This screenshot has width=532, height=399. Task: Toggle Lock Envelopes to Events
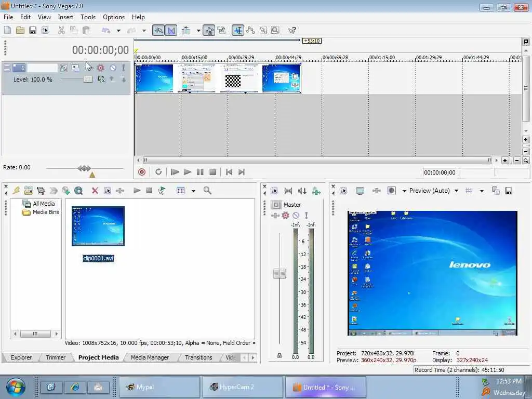coord(209,30)
